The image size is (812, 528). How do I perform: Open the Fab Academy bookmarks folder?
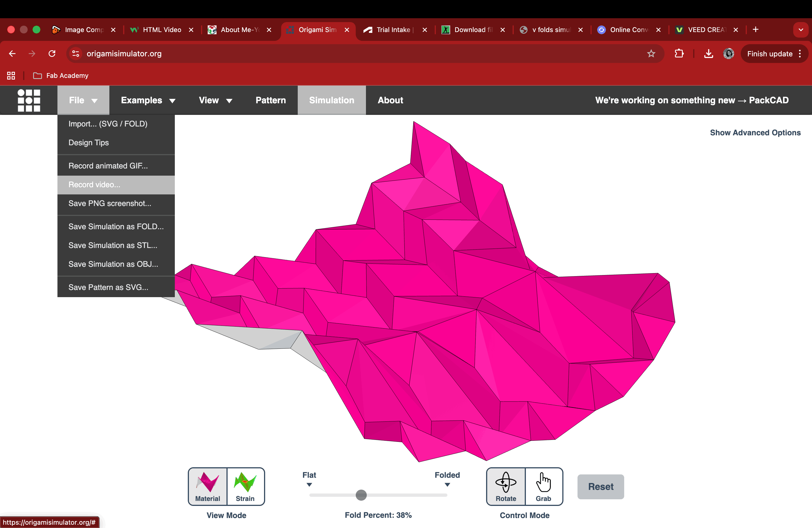[61, 76]
